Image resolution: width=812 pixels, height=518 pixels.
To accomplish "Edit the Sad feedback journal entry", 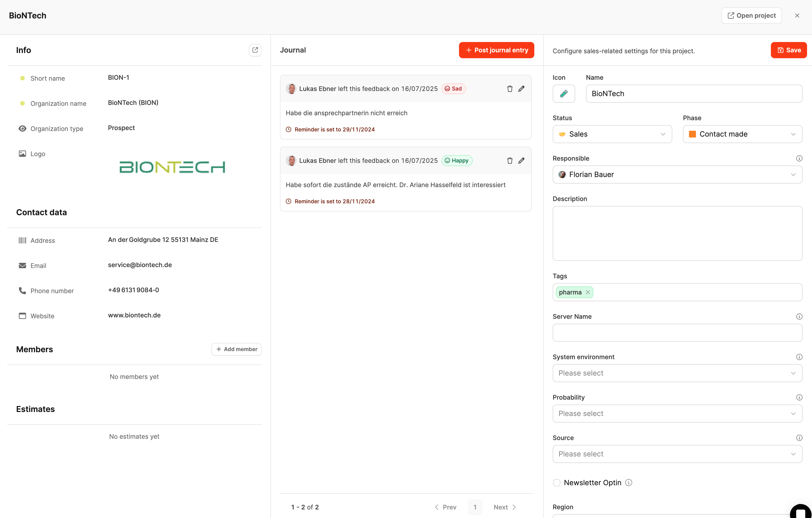I will click(521, 89).
